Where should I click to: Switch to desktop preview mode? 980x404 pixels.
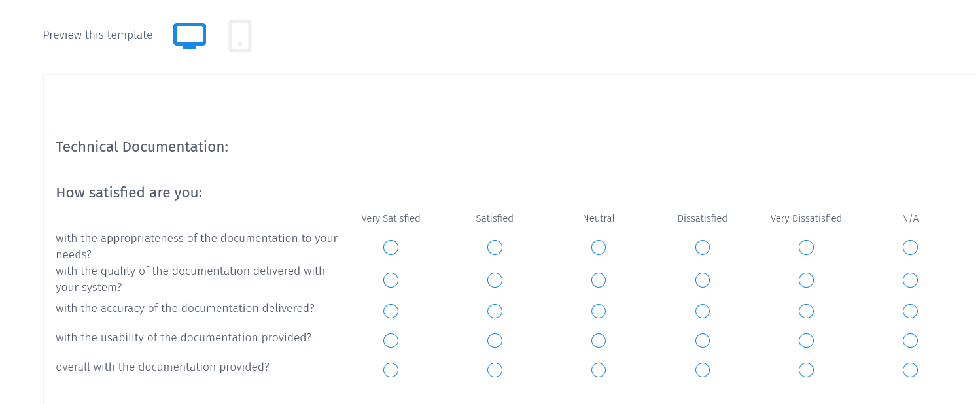click(189, 35)
